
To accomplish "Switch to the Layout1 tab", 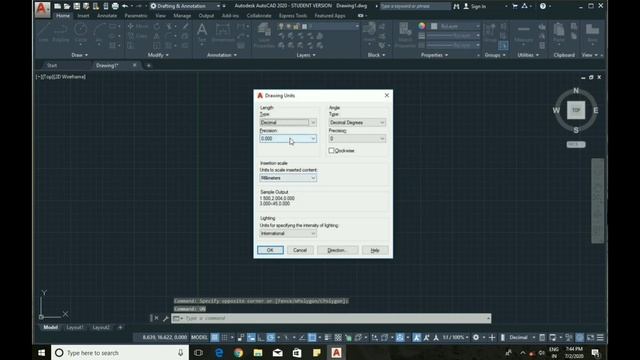I will point(75,327).
